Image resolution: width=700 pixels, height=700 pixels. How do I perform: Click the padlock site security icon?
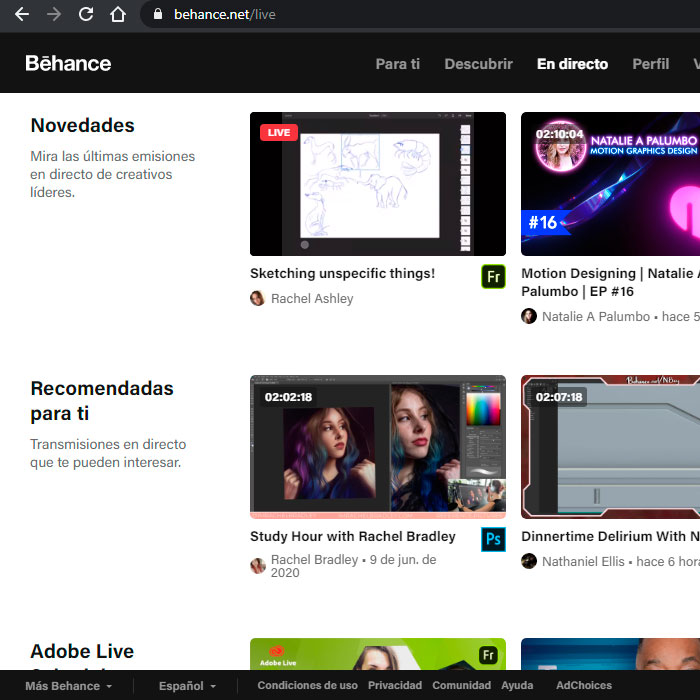pyautogui.click(x=158, y=14)
